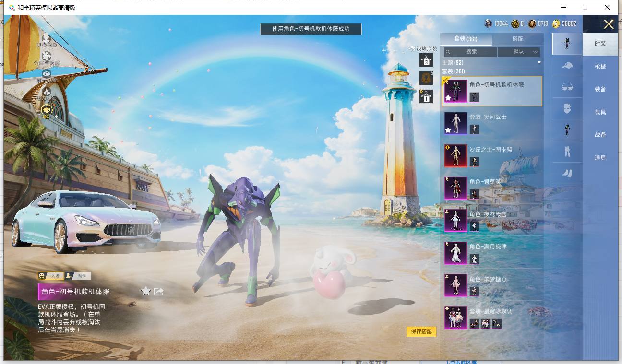
Task: Select the socks and shoes category icon
Action: click(567, 173)
